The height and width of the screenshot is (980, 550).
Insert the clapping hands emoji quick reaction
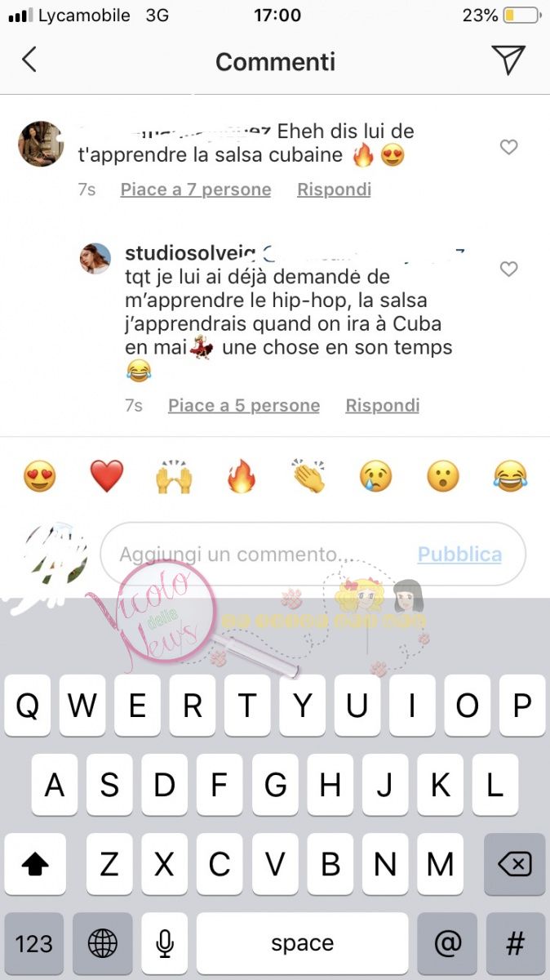tap(308, 476)
